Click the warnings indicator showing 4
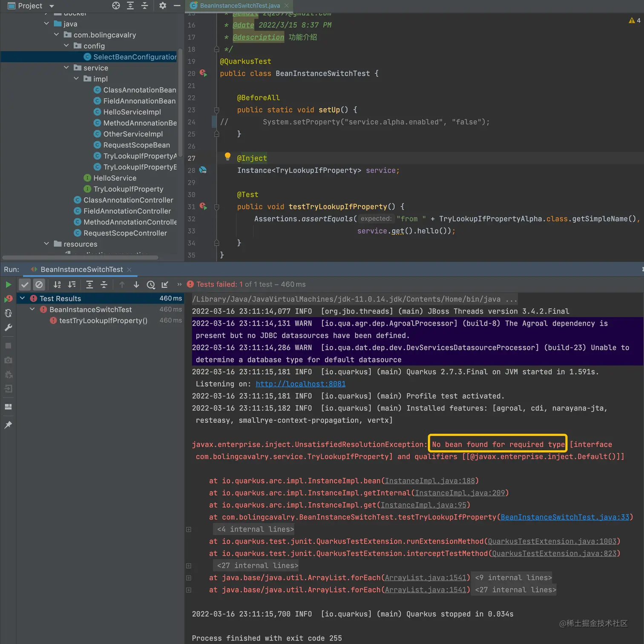The width and height of the screenshot is (644, 644). point(634,20)
